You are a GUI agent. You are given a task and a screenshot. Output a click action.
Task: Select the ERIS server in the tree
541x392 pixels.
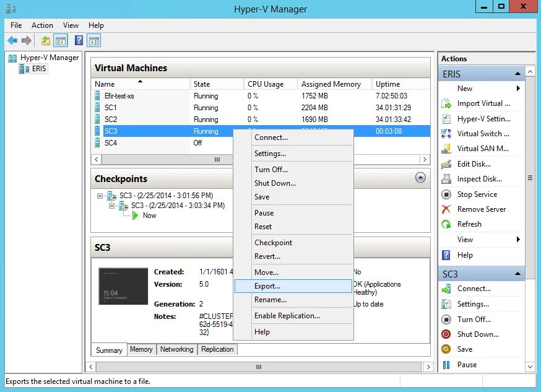[x=33, y=69]
